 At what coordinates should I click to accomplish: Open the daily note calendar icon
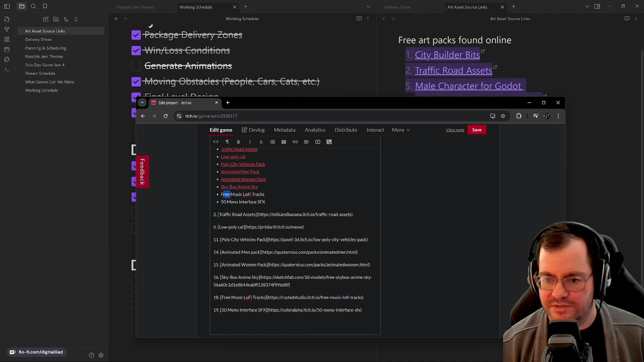pyautogui.click(x=7, y=49)
